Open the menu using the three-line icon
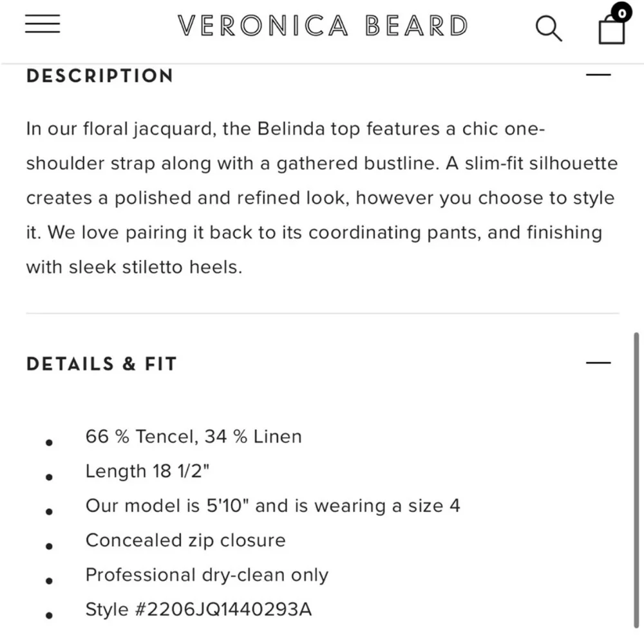The height and width of the screenshot is (644, 644). click(x=42, y=24)
